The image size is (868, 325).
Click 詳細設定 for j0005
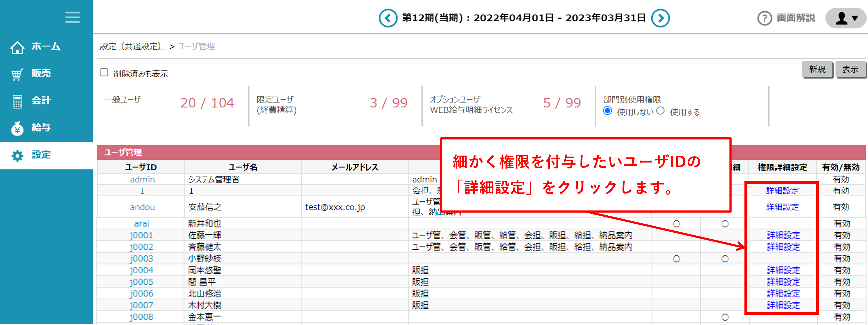click(783, 282)
